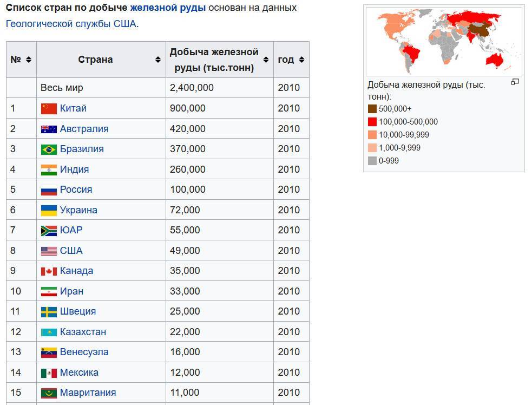The height and width of the screenshot is (405, 532).
Task: Open the world iron ore map thumbnail
Action: [444, 41]
